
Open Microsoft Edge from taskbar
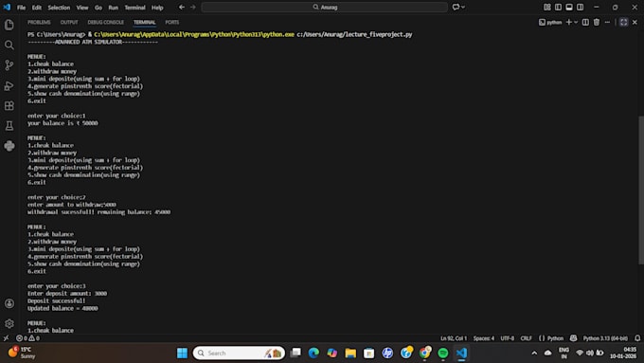[313, 353]
